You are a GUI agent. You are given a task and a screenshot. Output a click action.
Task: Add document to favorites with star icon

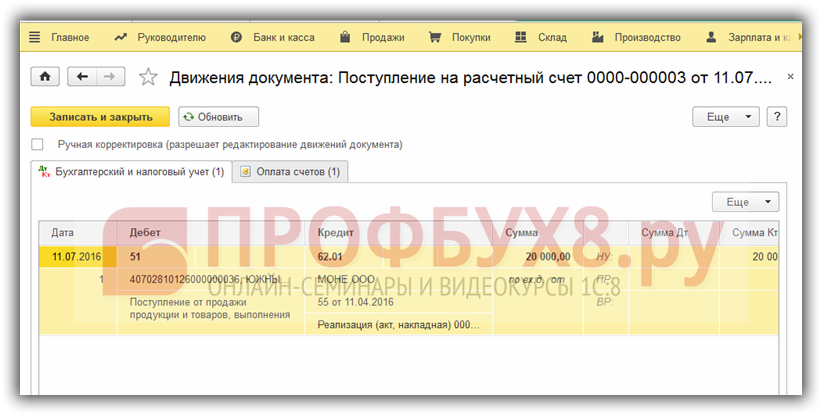pyautogui.click(x=148, y=77)
